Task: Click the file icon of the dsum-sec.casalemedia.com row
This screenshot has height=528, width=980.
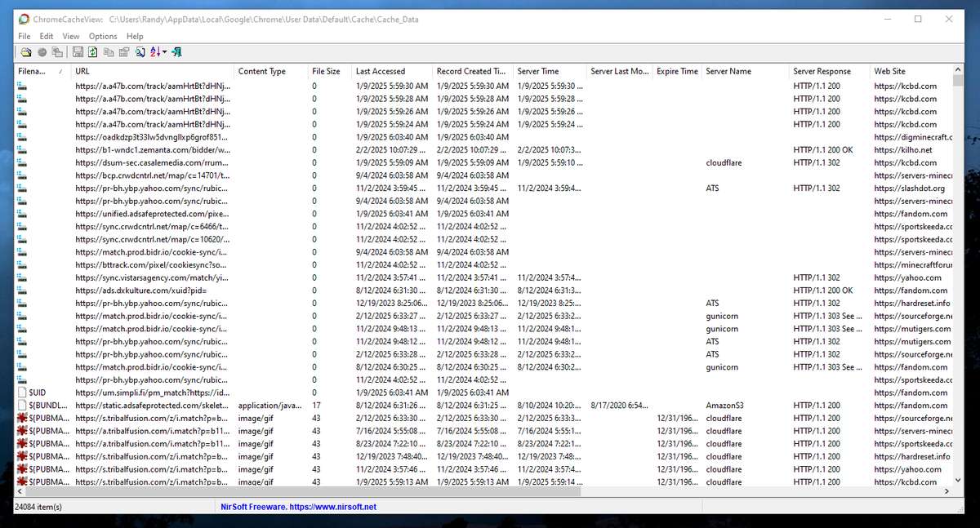Action: 23,162
